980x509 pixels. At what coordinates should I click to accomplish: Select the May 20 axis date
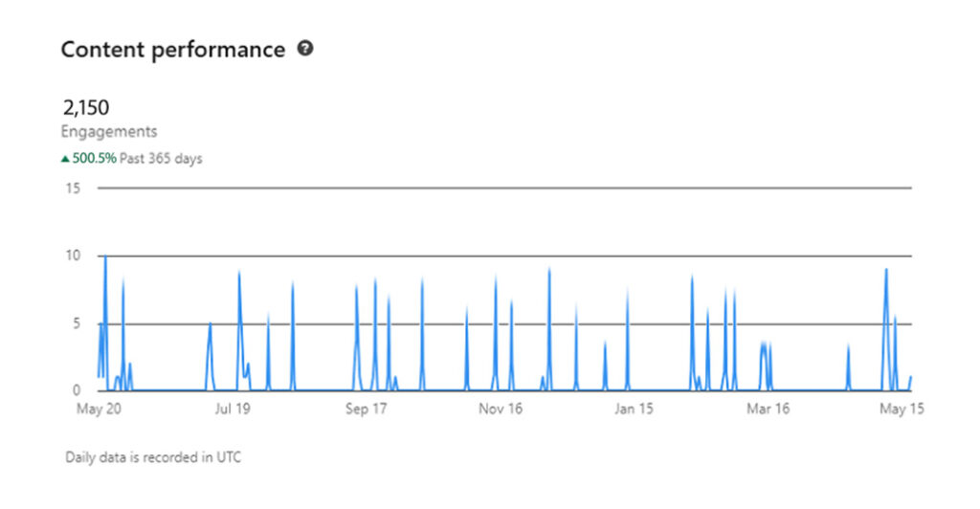click(x=99, y=409)
